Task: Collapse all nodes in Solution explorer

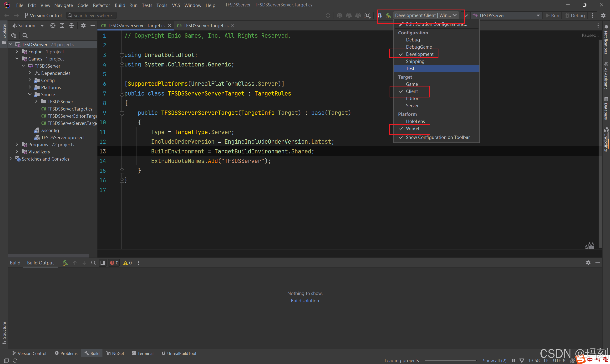Action: [x=71, y=25]
